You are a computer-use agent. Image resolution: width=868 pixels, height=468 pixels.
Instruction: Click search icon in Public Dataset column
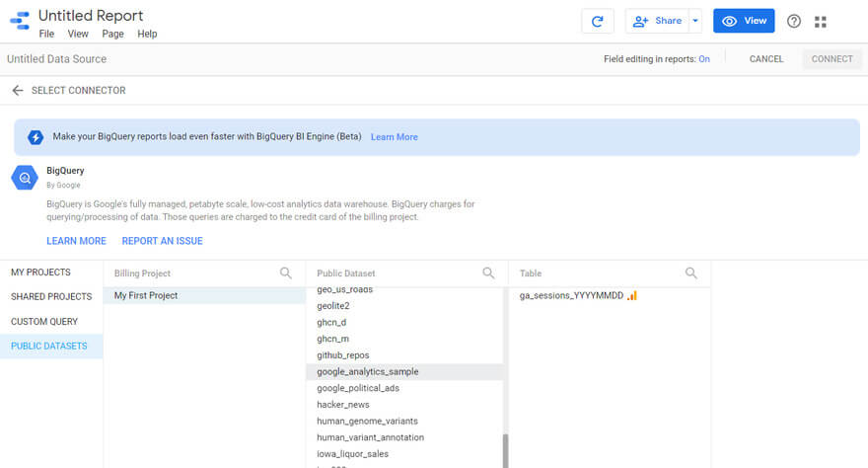pos(488,273)
